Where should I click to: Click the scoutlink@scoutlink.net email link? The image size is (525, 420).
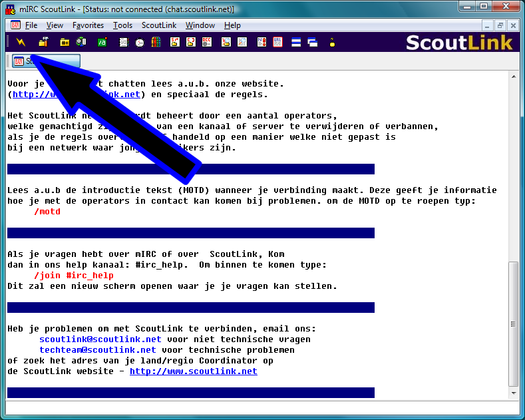[x=100, y=339]
